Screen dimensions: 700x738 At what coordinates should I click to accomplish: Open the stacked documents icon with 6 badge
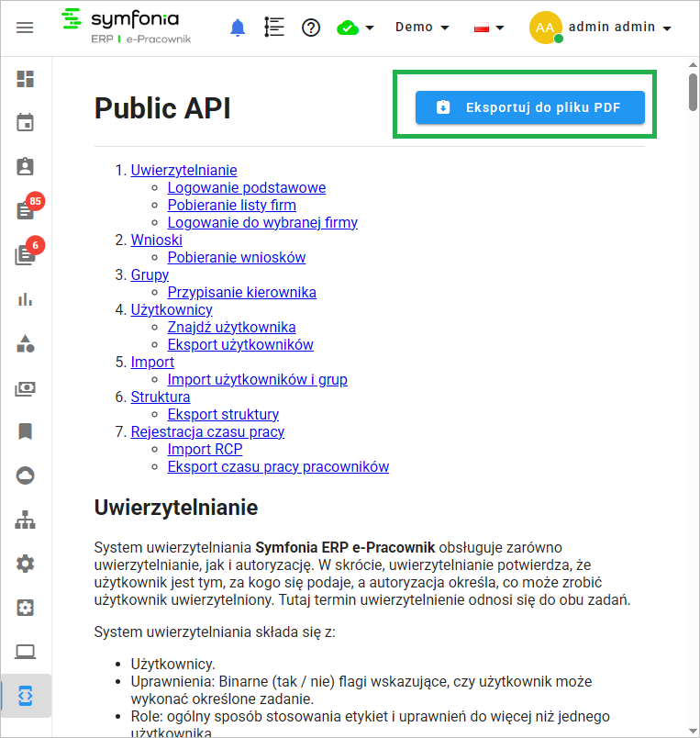[x=26, y=254]
